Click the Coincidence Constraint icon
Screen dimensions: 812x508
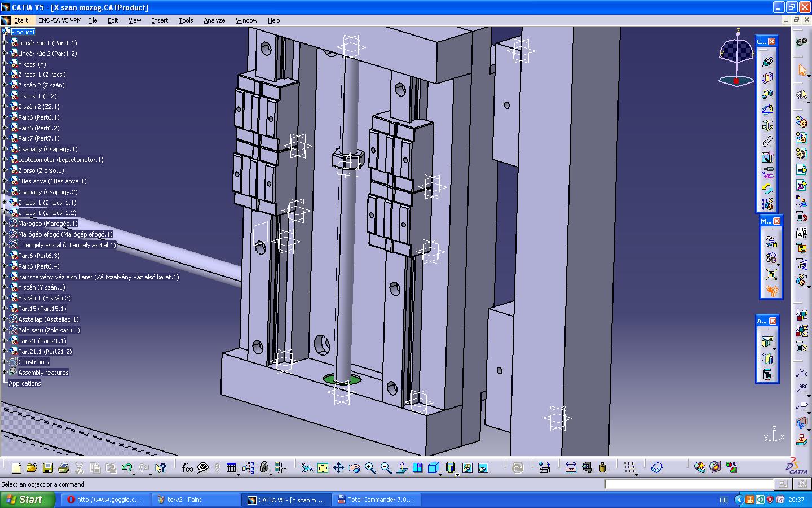767,62
